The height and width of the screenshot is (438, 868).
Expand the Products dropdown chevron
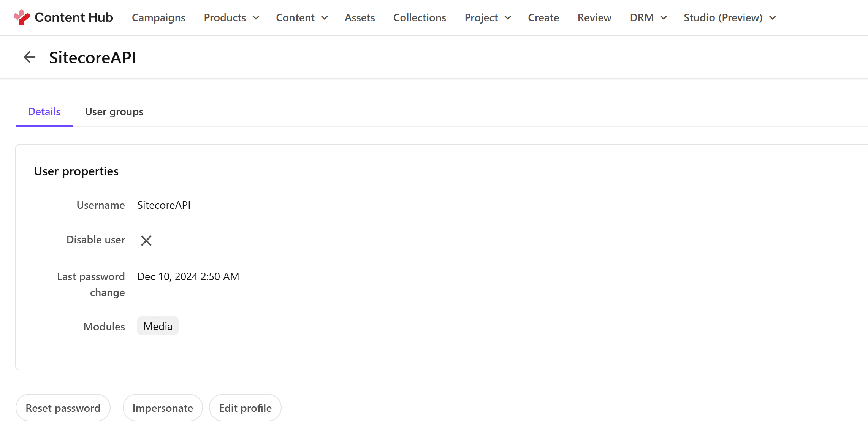256,18
